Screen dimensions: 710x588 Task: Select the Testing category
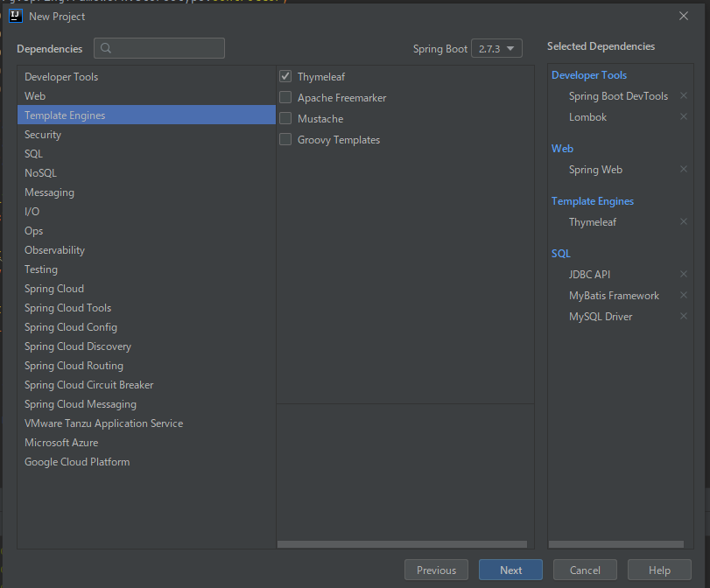pyautogui.click(x=146, y=269)
